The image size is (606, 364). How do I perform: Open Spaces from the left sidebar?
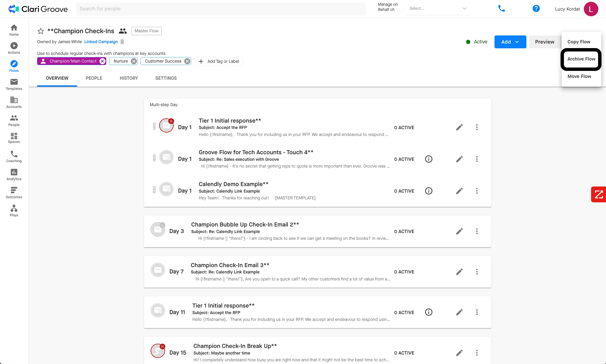coord(14,138)
